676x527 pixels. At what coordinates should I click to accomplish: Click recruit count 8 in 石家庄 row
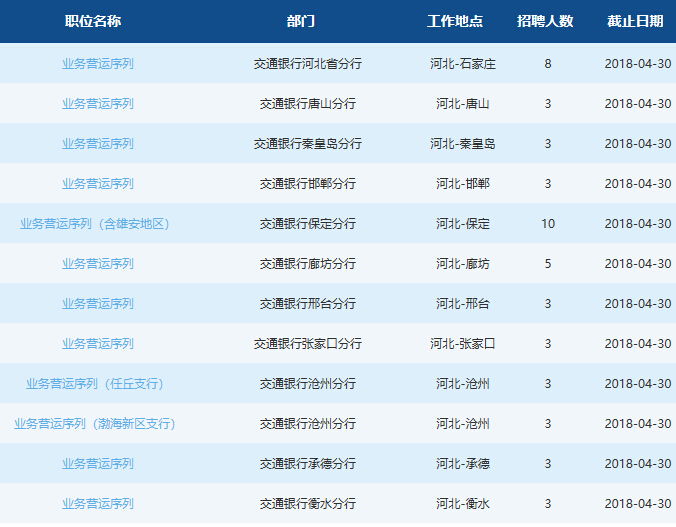click(x=548, y=64)
